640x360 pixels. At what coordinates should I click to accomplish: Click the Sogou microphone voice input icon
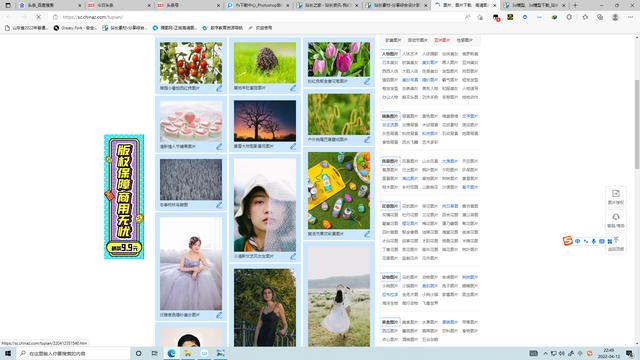[x=593, y=241]
